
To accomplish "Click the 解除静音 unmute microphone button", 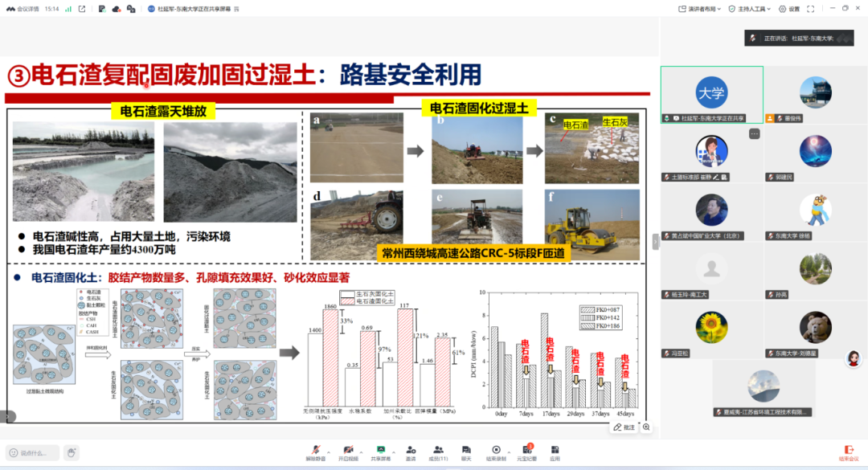I will 316,453.
